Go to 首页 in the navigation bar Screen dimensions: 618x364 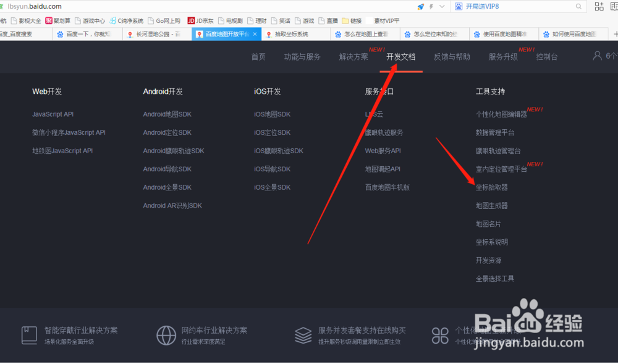coord(258,57)
